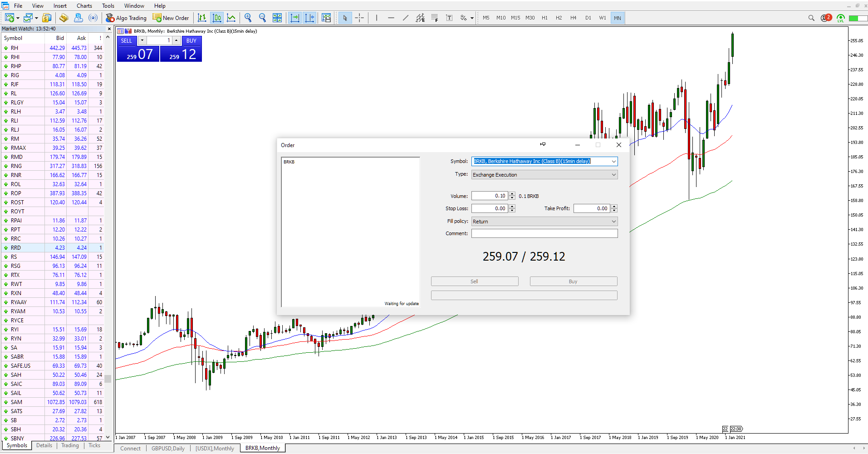Click the Volume input field
Viewport: 868px width, 454px height.
(x=490, y=196)
